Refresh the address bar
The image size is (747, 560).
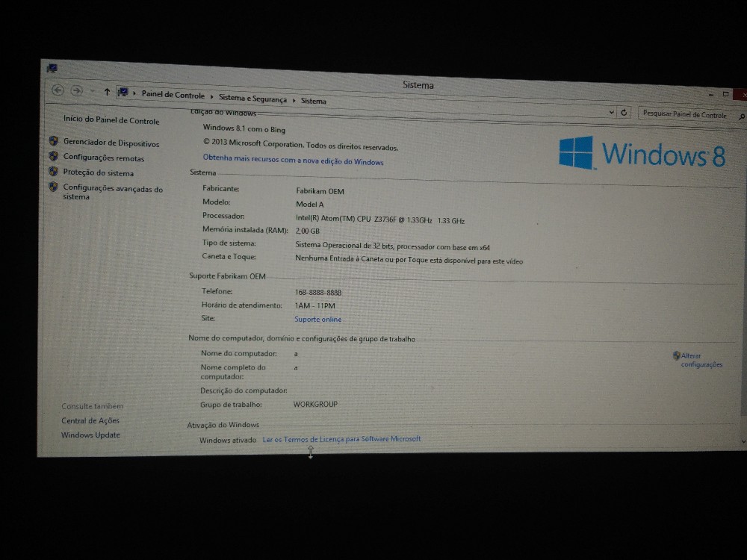point(624,113)
